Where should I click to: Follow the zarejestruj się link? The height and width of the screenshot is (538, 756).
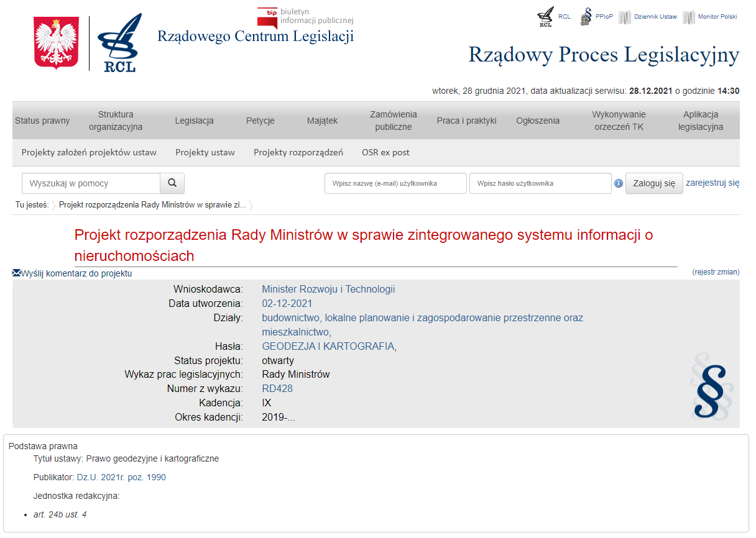pyautogui.click(x=712, y=183)
